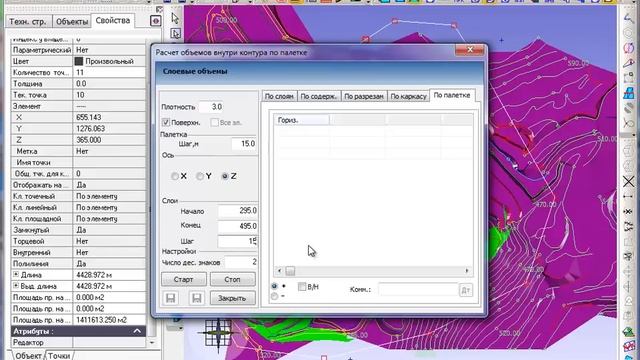The width and height of the screenshot is (640, 360).
Task: Click the Закрыть button
Action: point(233,298)
